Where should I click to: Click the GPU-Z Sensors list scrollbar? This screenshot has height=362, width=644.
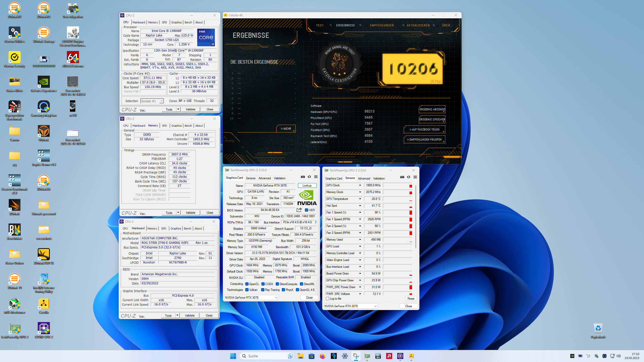(x=416, y=216)
